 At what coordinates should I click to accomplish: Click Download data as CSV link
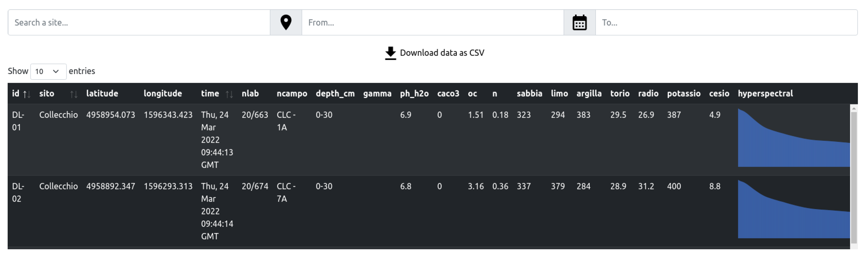point(442,53)
